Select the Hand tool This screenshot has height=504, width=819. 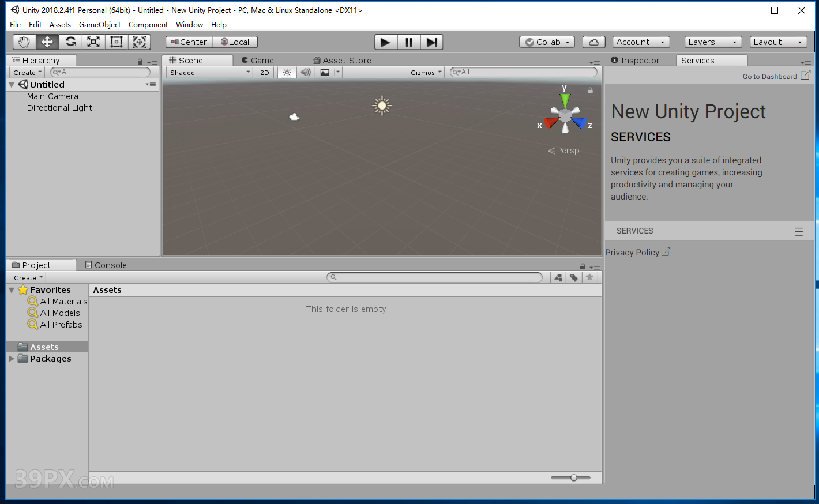point(24,42)
